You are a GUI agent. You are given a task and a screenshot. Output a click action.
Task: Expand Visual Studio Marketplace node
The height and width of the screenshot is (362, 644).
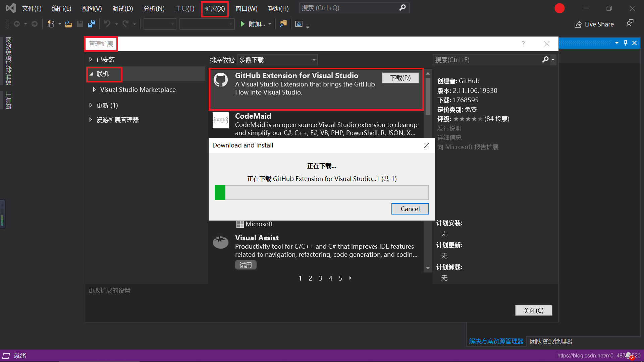94,89
